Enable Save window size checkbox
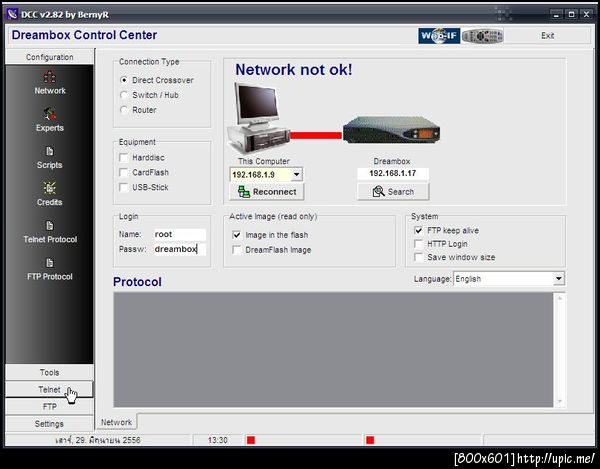The image size is (600, 469). (419, 257)
